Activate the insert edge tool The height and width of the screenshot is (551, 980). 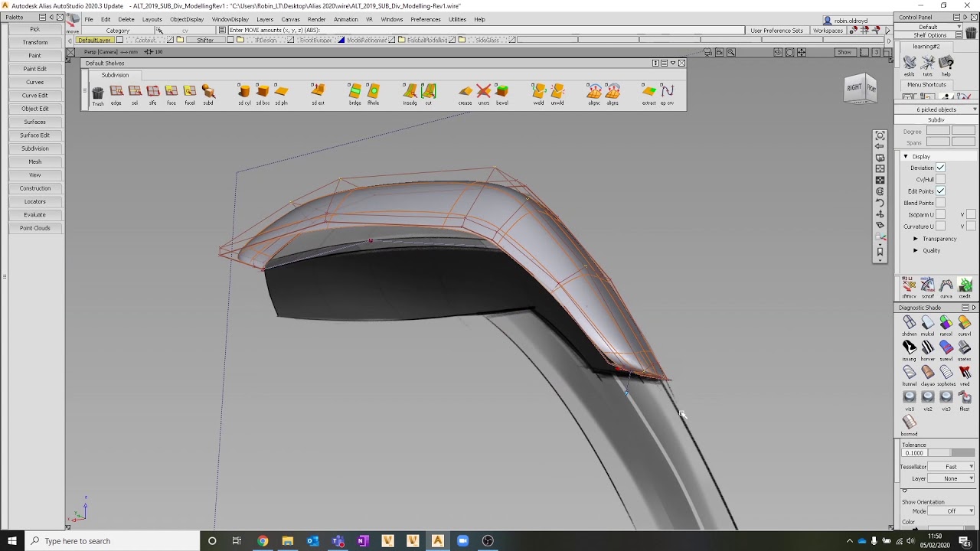410,93
